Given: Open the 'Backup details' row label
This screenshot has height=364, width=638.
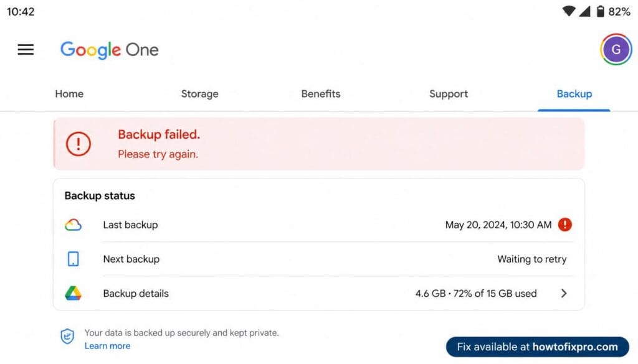Looking at the screenshot, I should 135,293.
